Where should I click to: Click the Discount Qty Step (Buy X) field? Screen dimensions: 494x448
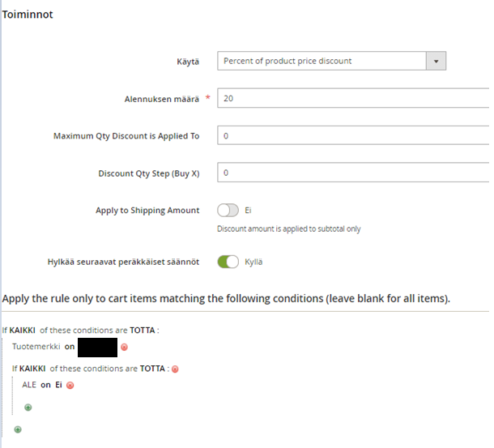coord(353,173)
